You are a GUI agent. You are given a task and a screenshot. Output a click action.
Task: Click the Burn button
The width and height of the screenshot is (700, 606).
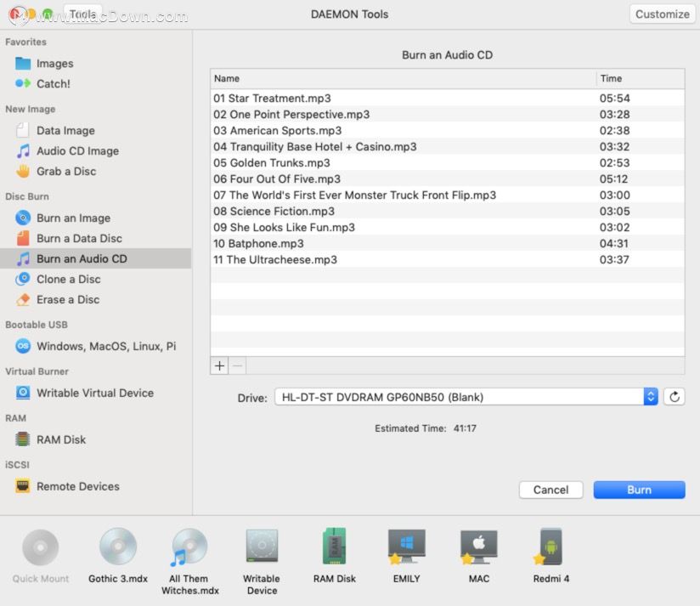(639, 490)
